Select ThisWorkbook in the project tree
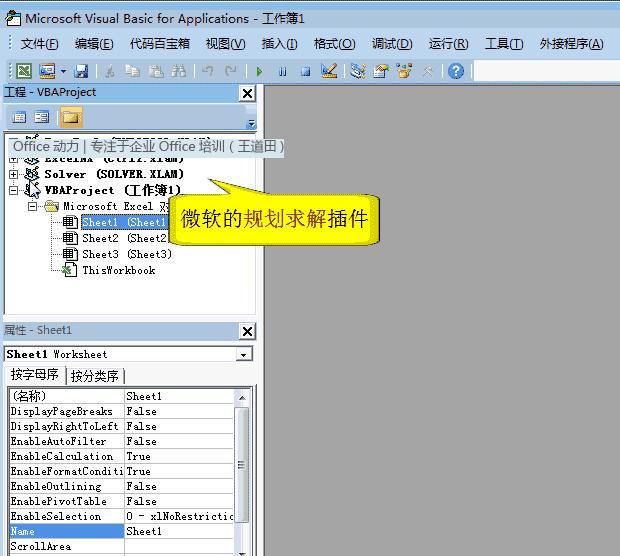The width and height of the screenshot is (620, 556). tap(119, 270)
